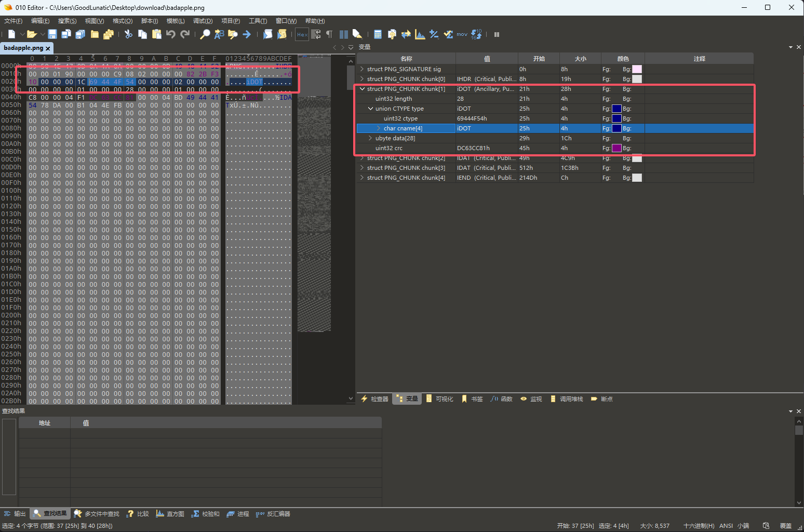Expand ubyte data[28] node

tap(370, 138)
